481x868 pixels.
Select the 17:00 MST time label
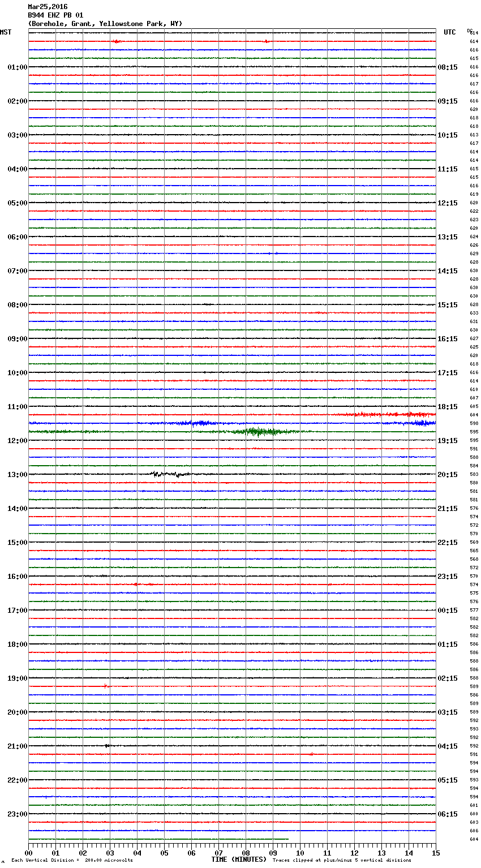point(18,611)
